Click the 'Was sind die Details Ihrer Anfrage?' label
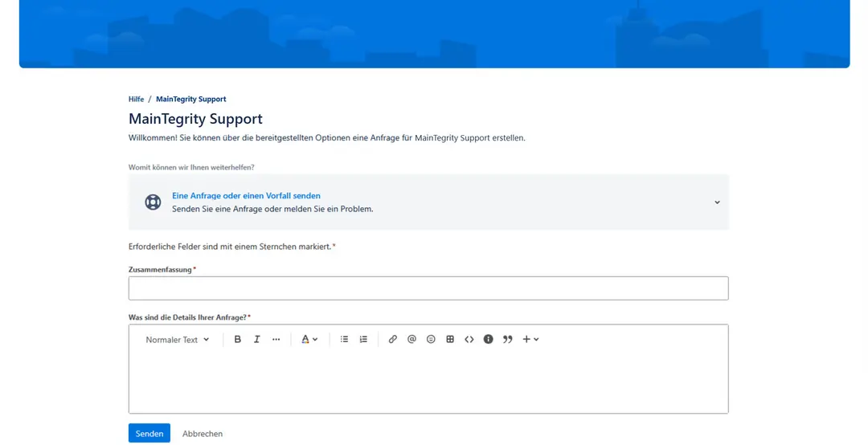868x445 pixels. (x=187, y=317)
